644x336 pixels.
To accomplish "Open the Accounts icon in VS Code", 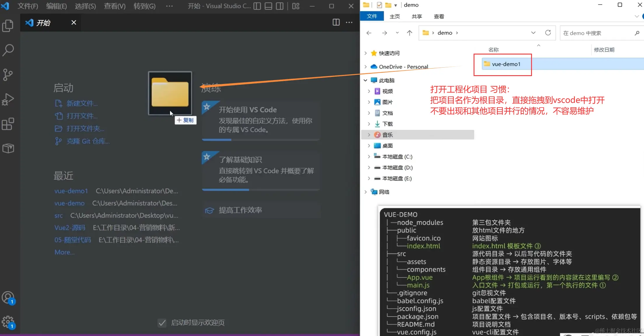I will 8,298.
